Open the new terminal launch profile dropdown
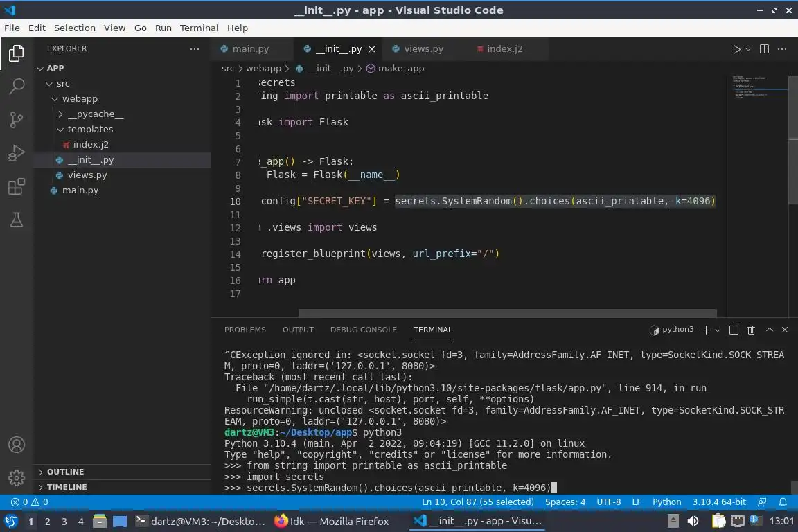This screenshot has width=798, height=532. tap(718, 330)
